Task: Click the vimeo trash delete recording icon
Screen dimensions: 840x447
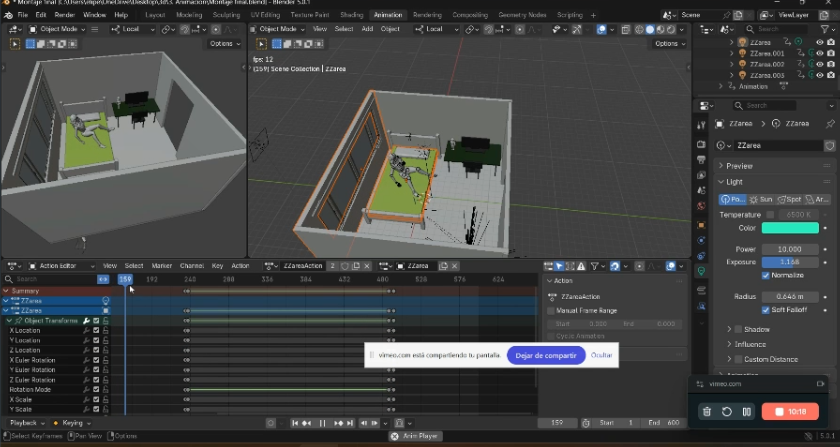Action: 707,411
